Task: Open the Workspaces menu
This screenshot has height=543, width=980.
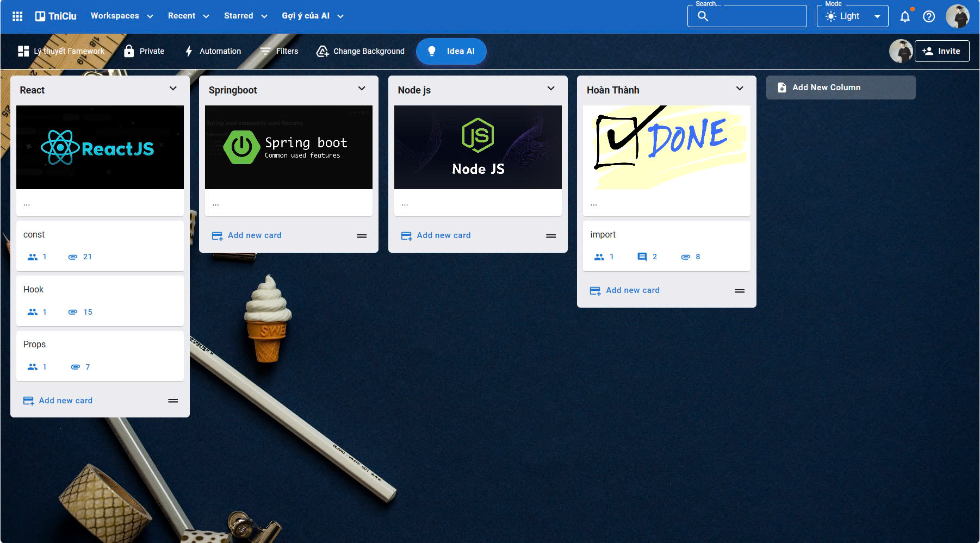Action: point(122,16)
